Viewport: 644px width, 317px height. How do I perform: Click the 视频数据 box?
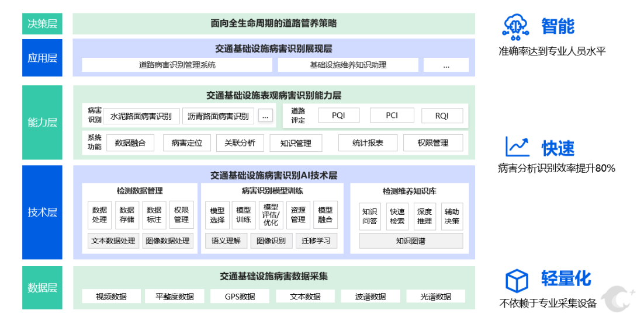tap(111, 296)
